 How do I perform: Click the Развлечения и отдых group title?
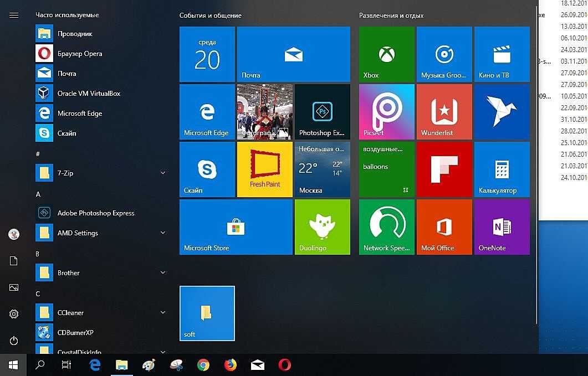pyautogui.click(x=391, y=16)
